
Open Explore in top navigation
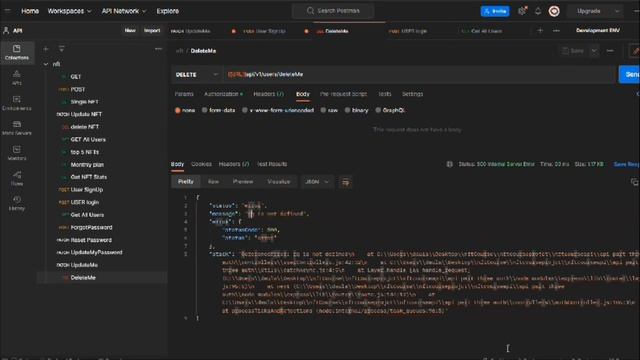coord(167,11)
